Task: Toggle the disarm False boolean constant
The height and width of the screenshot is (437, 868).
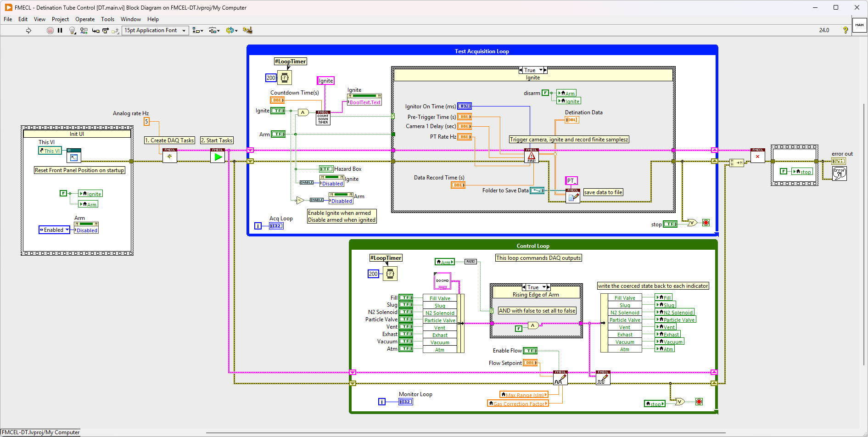Action: point(545,93)
